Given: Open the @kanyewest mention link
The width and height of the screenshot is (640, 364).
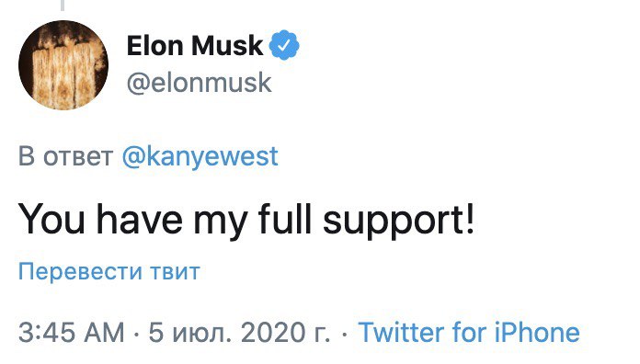Looking at the screenshot, I should (x=200, y=156).
